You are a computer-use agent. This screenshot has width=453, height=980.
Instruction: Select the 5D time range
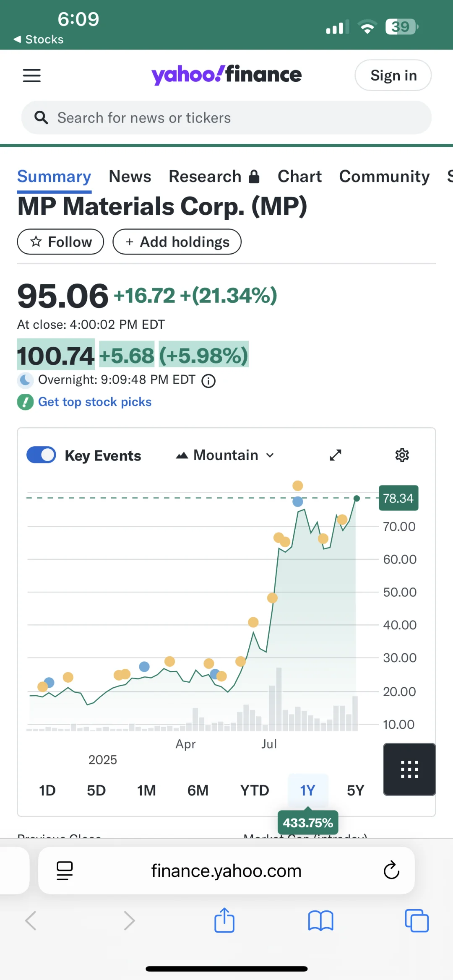(x=96, y=790)
